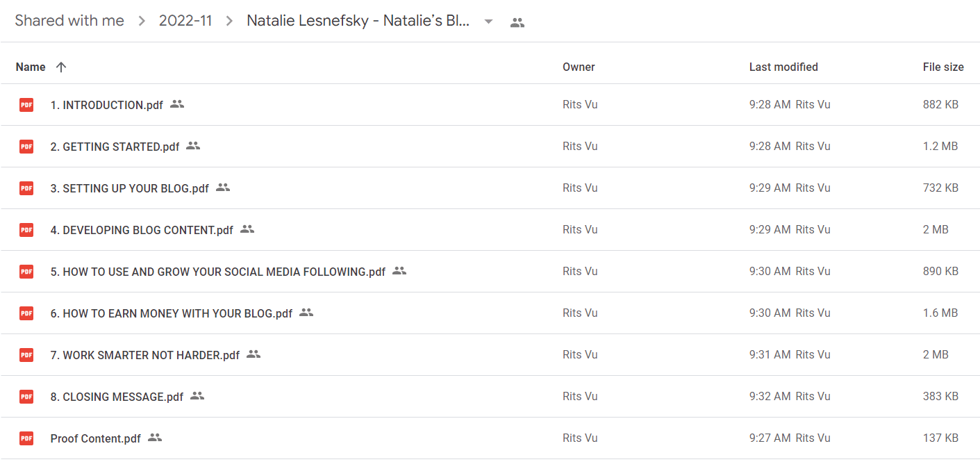Click the PDF icon of 6. HOW TO EARN MONEY file
The height and width of the screenshot is (462, 980).
(26, 313)
